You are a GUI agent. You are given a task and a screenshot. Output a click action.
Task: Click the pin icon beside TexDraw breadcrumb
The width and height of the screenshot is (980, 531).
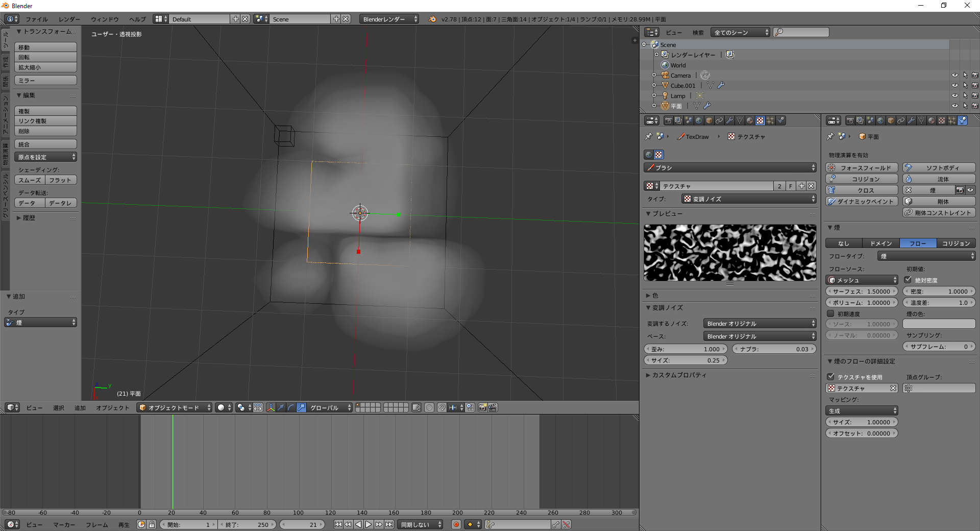pos(649,136)
